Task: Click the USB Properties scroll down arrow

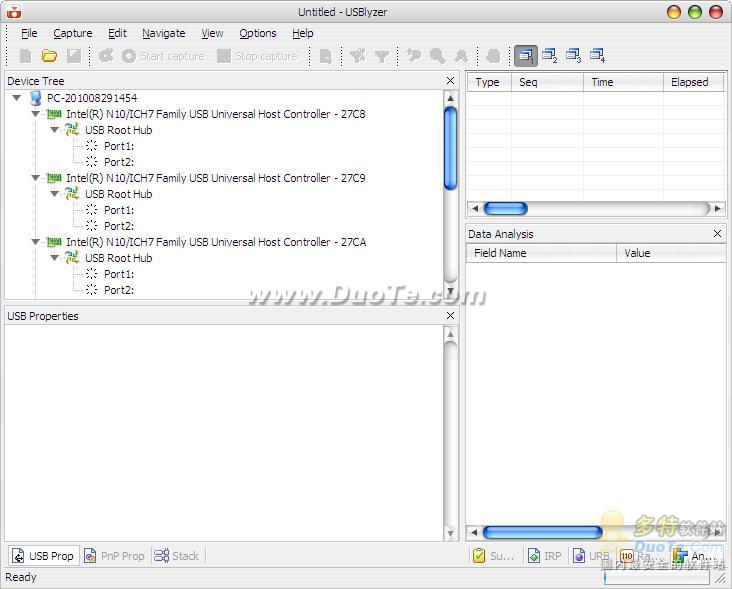Action: tap(450, 533)
